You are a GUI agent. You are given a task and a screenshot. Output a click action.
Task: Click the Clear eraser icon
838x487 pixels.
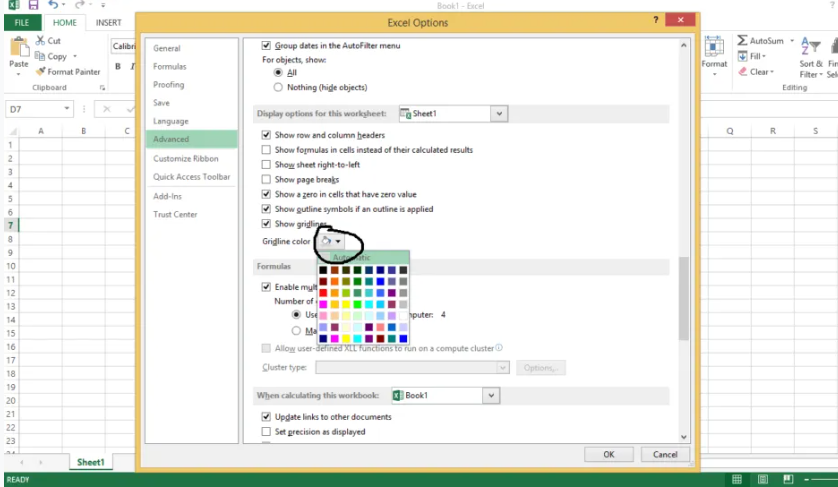[742, 72]
